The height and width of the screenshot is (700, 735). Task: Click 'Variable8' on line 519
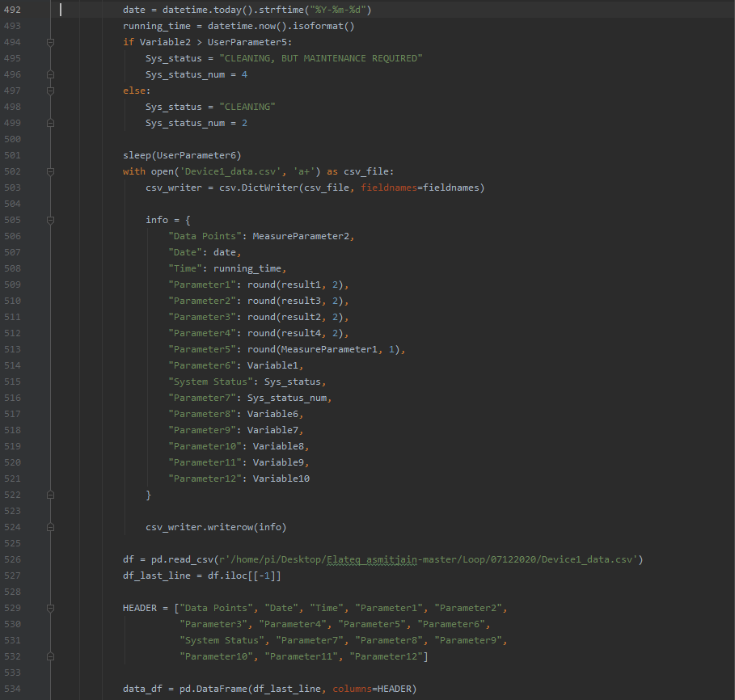(x=278, y=446)
